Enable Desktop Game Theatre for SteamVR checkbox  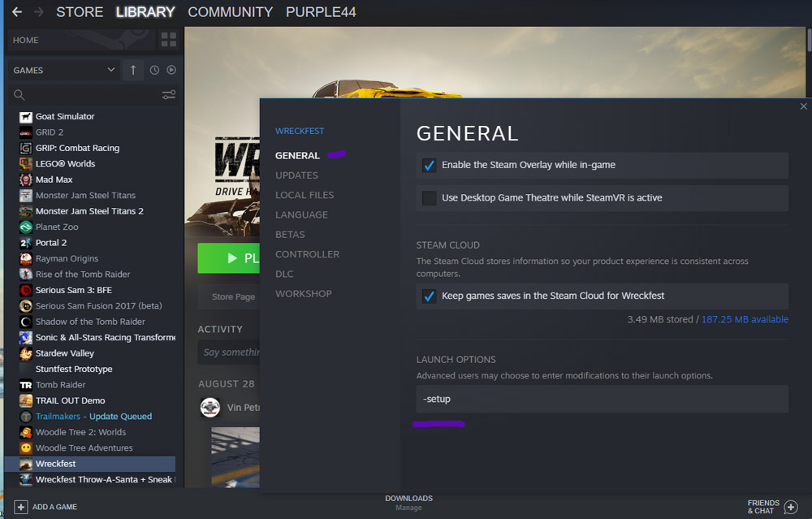(430, 198)
